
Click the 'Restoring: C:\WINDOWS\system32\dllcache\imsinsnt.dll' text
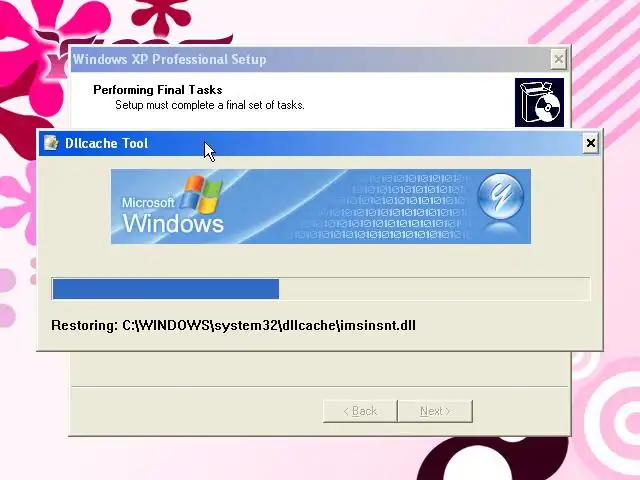coord(233,325)
